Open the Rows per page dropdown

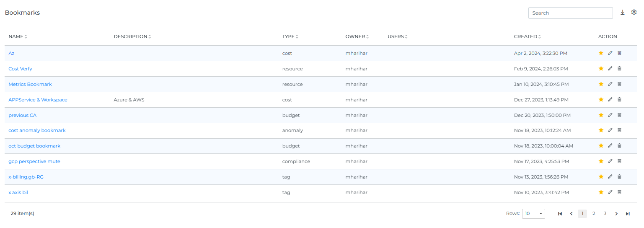tap(533, 214)
